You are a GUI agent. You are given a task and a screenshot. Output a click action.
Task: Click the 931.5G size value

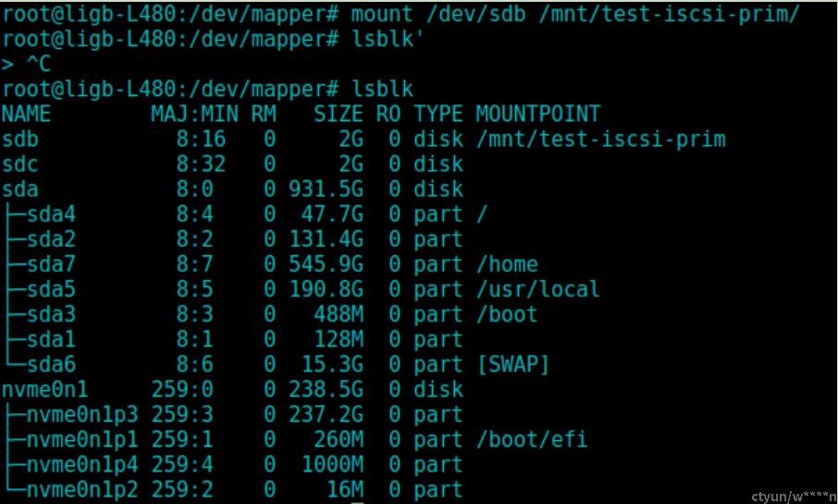pos(326,190)
